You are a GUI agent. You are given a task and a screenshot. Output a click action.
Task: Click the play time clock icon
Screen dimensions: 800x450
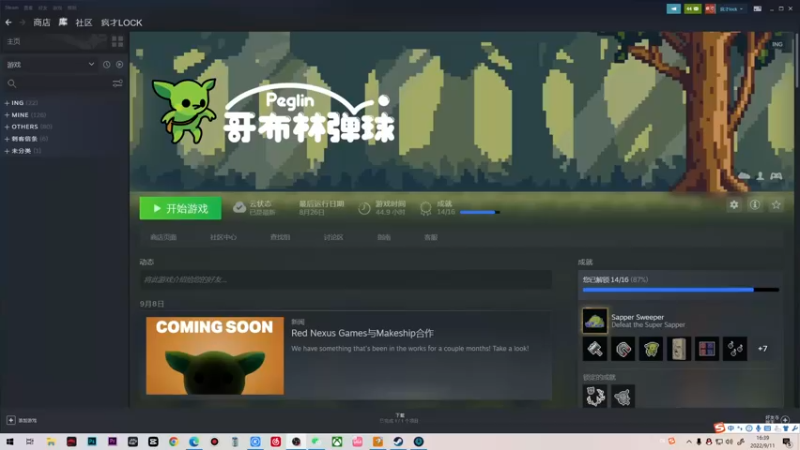364,208
